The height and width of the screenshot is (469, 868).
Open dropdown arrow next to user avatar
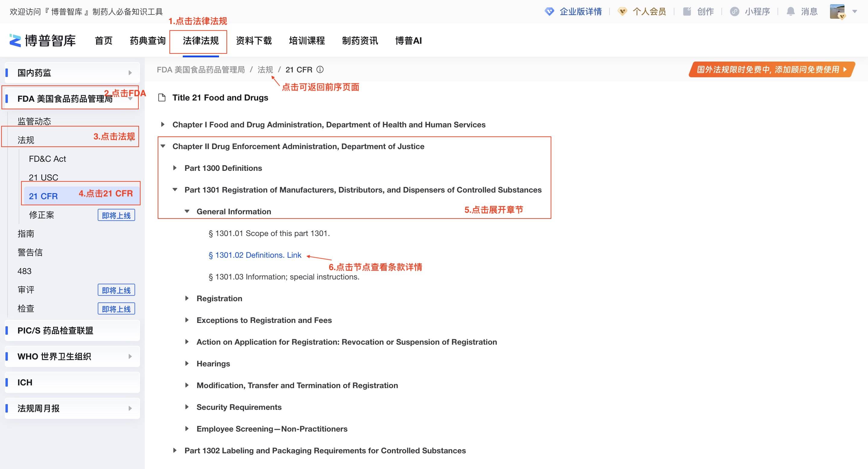coord(854,11)
